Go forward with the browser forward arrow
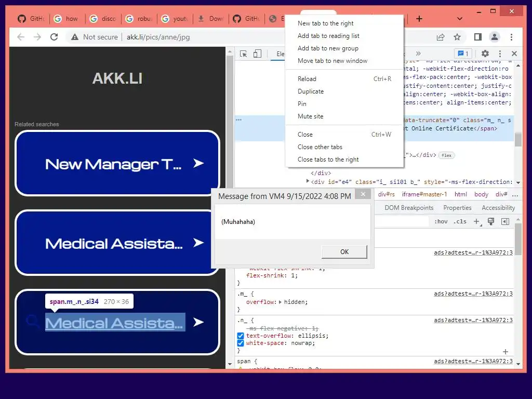The width and height of the screenshot is (532, 399). (37, 37)
